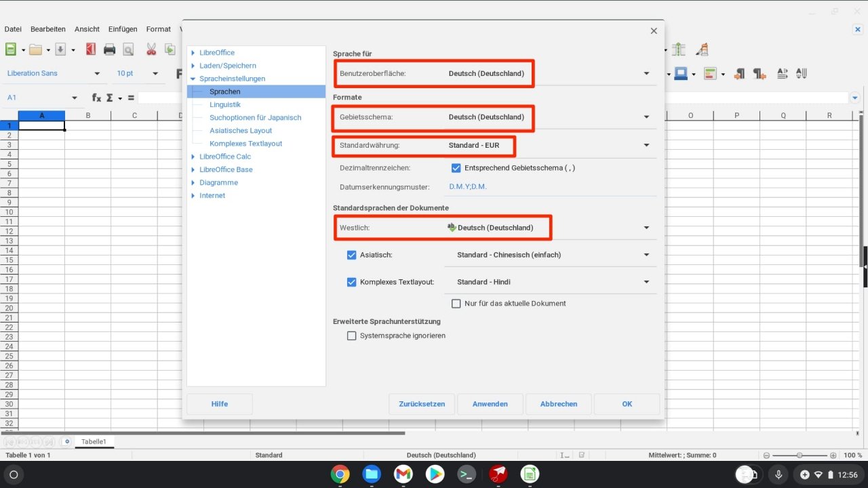Insert a sum with the Sigma icon
Viewport: 868px width, 488px height.
coord(109,97)
